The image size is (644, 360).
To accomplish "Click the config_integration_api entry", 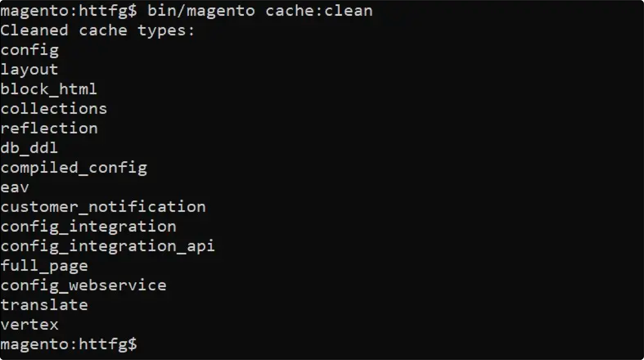I will pyautogui.click(x=107, y=246).
